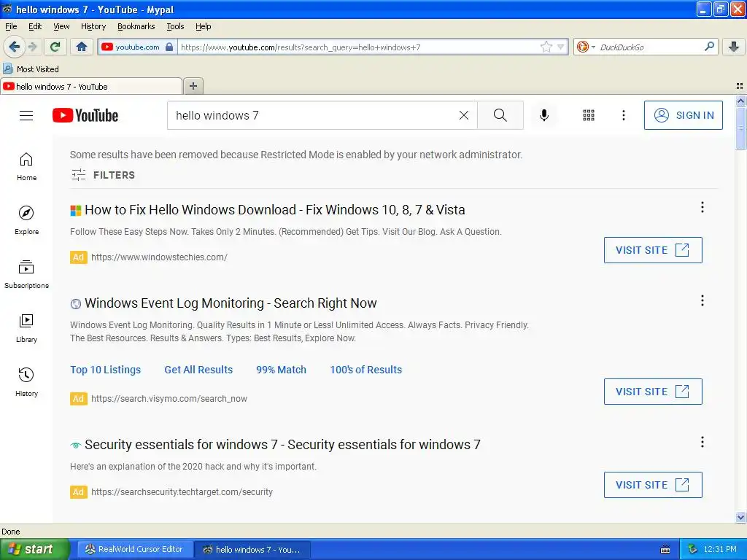Click the Top 10 Listings link
747x560 pixels.
(105, 370)
